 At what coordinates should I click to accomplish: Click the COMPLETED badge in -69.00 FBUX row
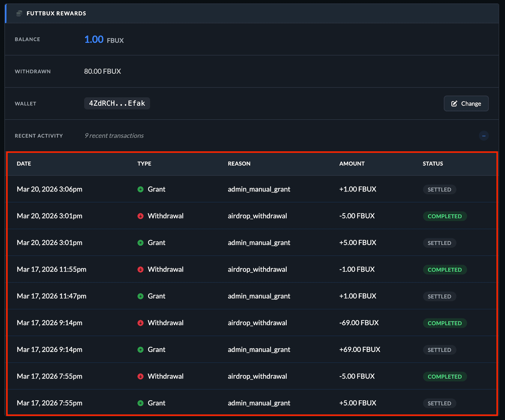445,323
